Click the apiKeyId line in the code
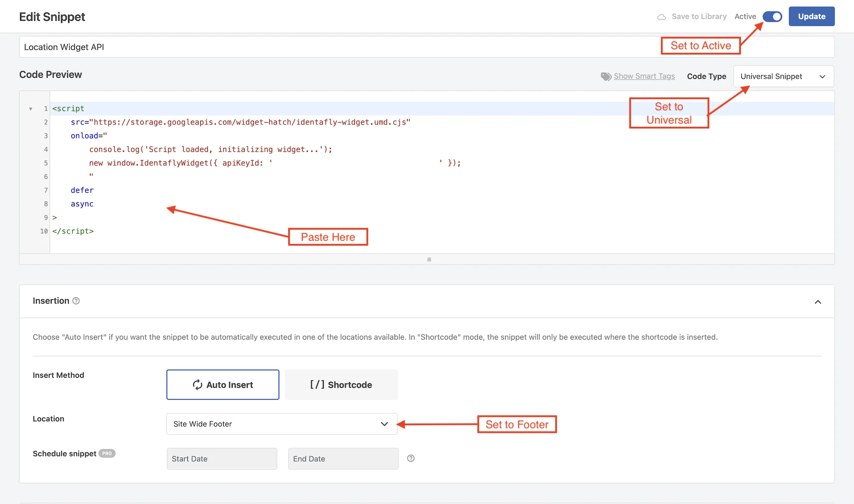 click(x=275, y=163)
